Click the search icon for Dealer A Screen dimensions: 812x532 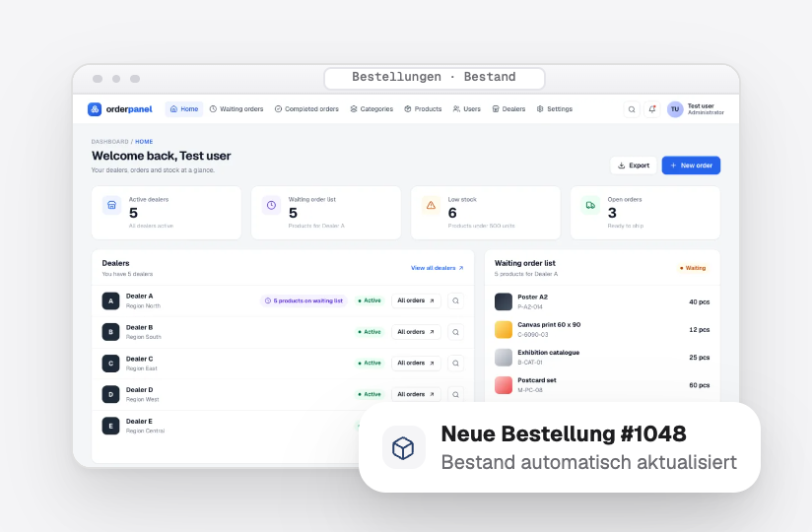(x=455, y=300)
